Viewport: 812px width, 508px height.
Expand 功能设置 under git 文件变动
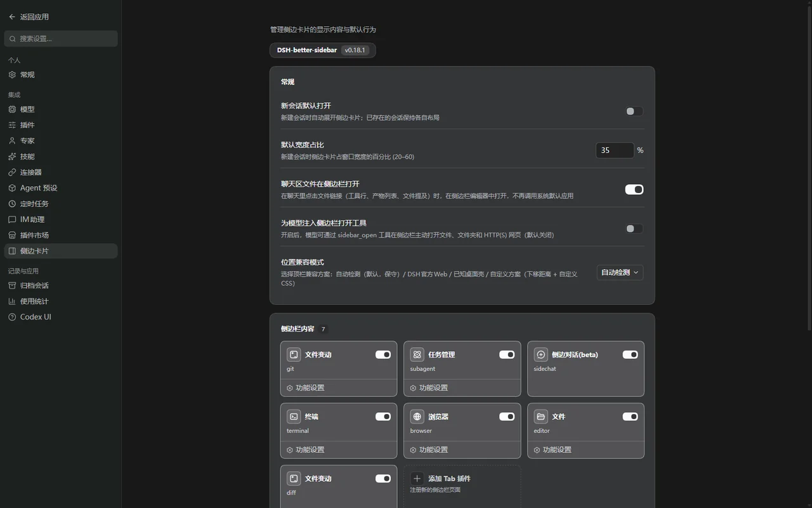pyautogui.click(x=339, y=387)
